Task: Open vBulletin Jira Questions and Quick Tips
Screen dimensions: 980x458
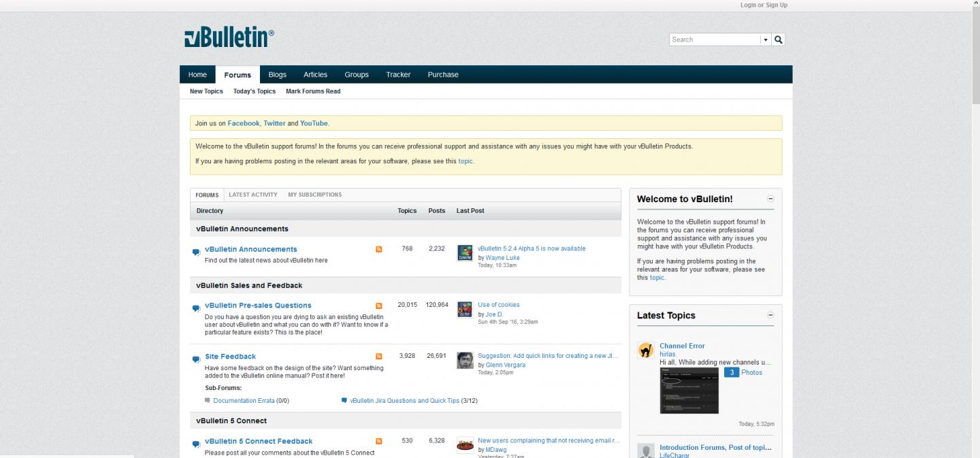Action: (x=405, y=401)
